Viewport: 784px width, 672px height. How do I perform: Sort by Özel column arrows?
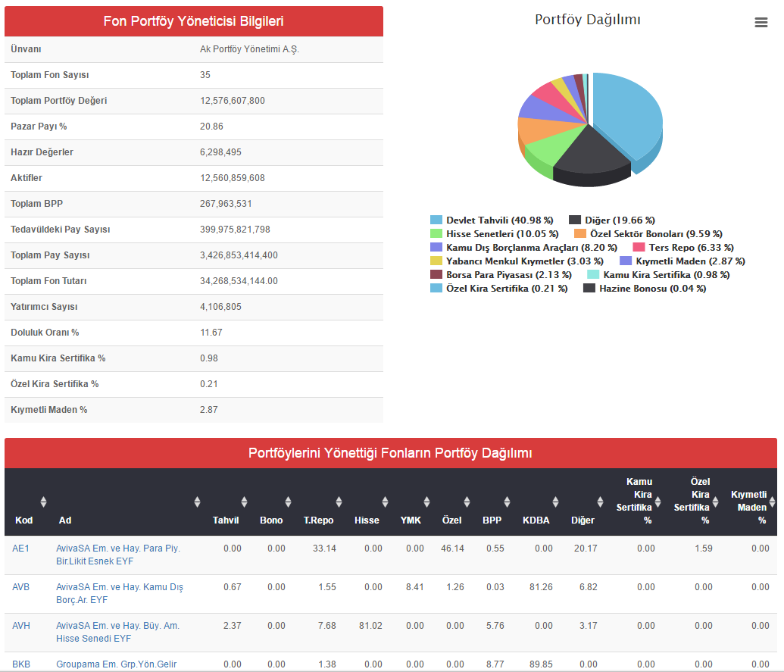(x=467, y=502)
